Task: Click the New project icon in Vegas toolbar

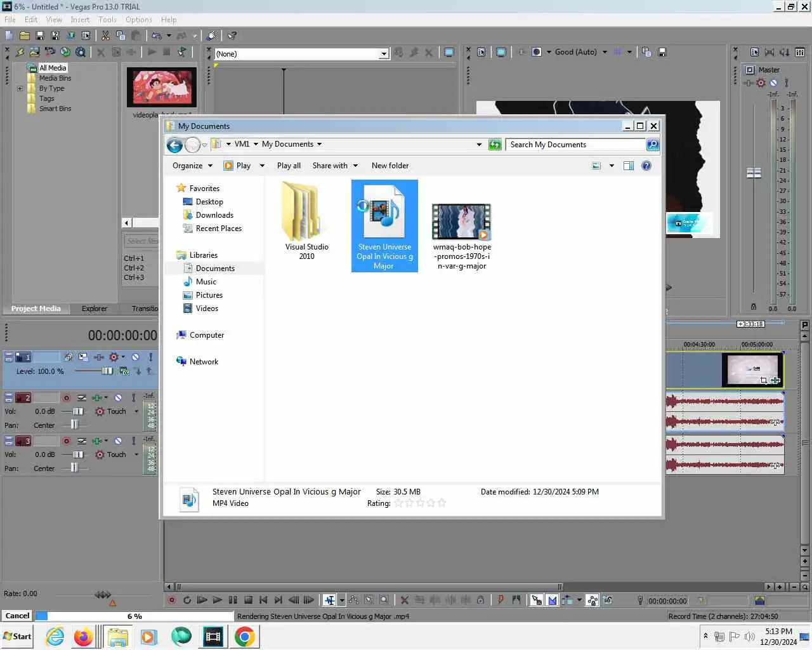Action: (x=9, y=36)
